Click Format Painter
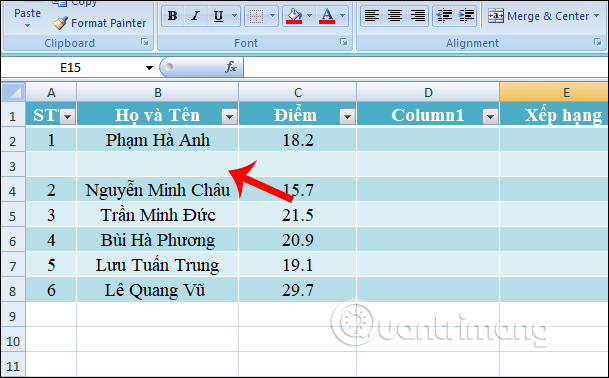609x378 pixels. coord(99,23)
